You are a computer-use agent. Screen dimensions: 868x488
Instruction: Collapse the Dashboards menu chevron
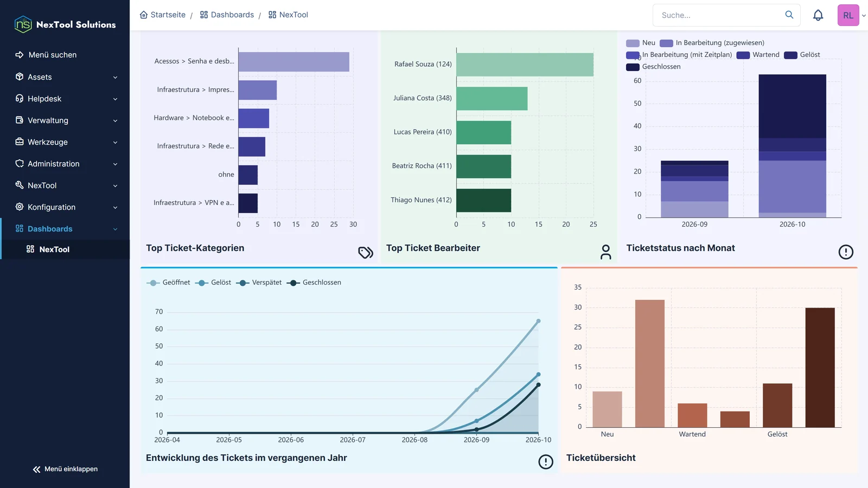[x=115, y=229]
